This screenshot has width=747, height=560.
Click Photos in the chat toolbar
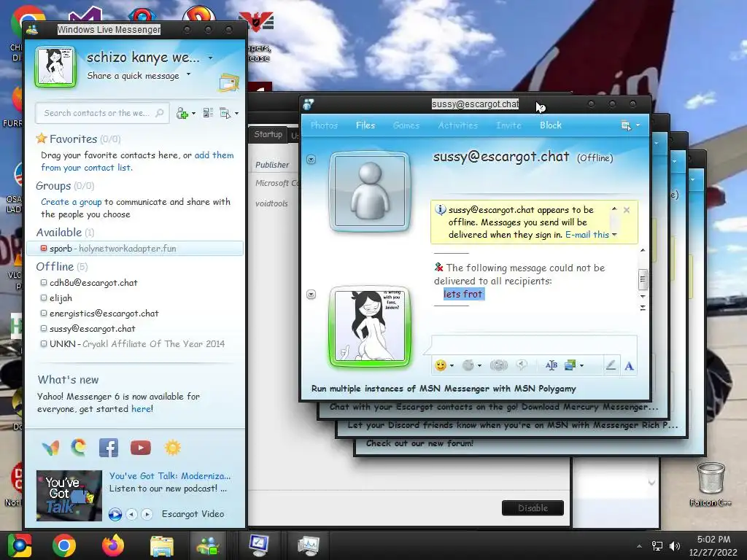pos(324,125)
